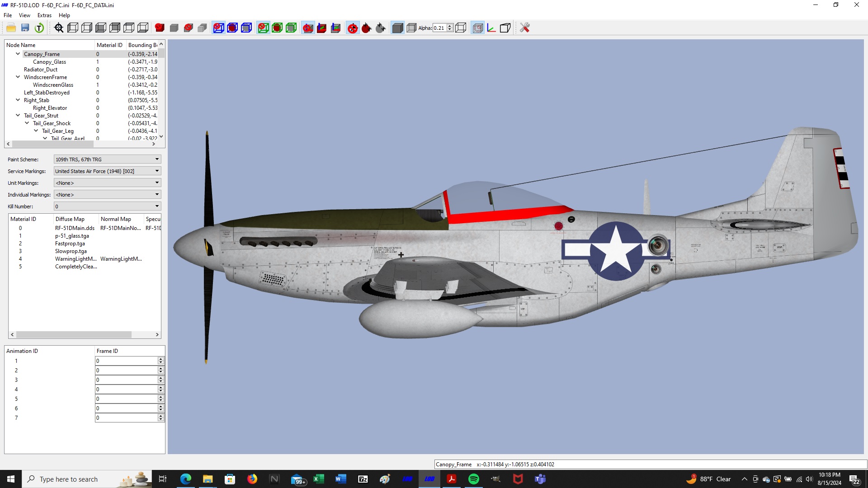Click the red sphere with vertex stars
Viewport: 868px width, 488px height.
[x=367, y=28]
